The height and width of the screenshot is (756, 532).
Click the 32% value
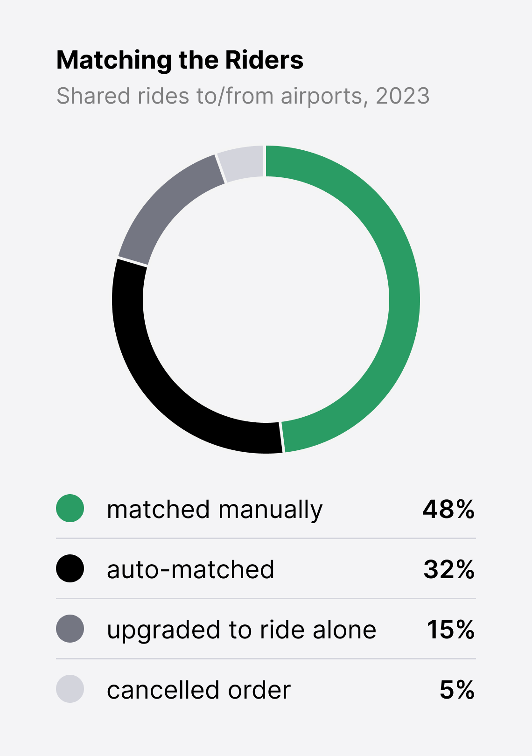click(449, 569)
